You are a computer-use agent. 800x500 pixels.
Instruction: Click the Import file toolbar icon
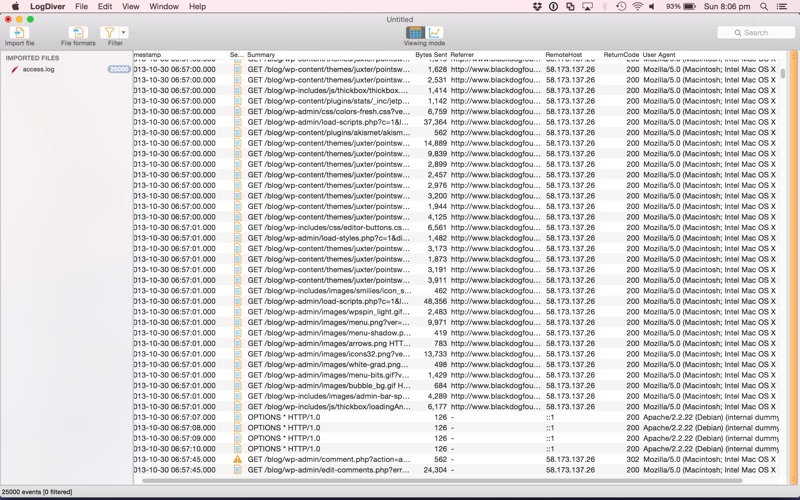point(19,33)
